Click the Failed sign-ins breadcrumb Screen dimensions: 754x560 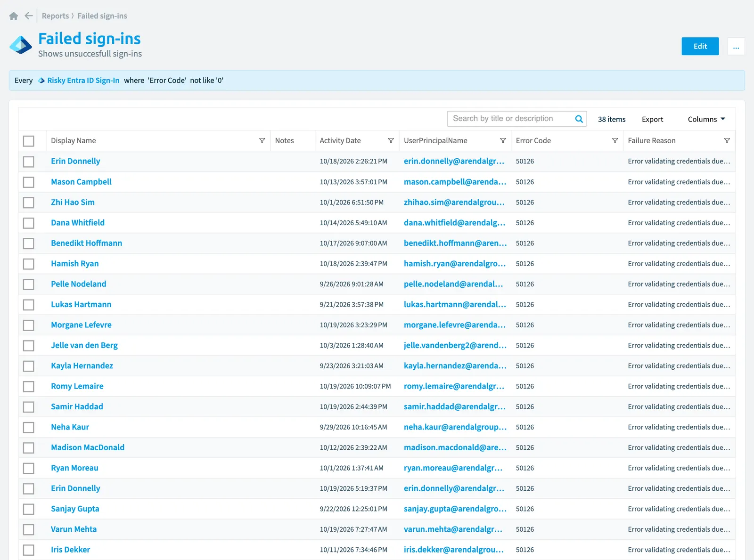(102, 16)
